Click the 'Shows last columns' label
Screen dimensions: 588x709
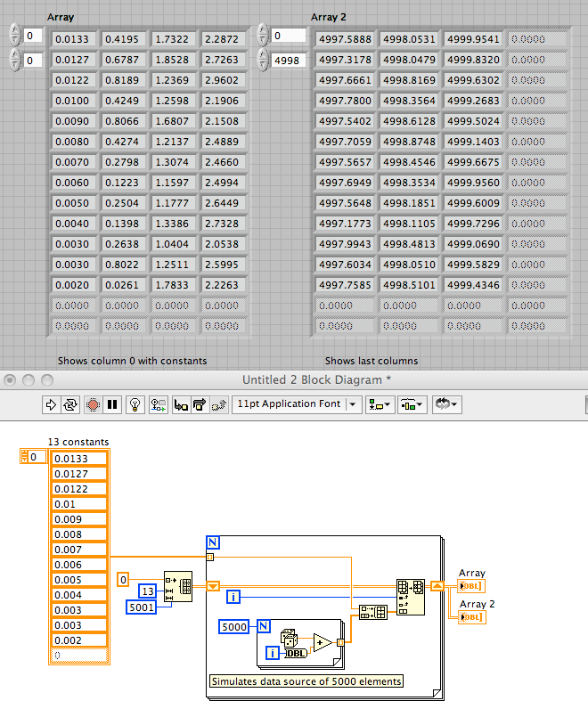[x=372, y=361]
